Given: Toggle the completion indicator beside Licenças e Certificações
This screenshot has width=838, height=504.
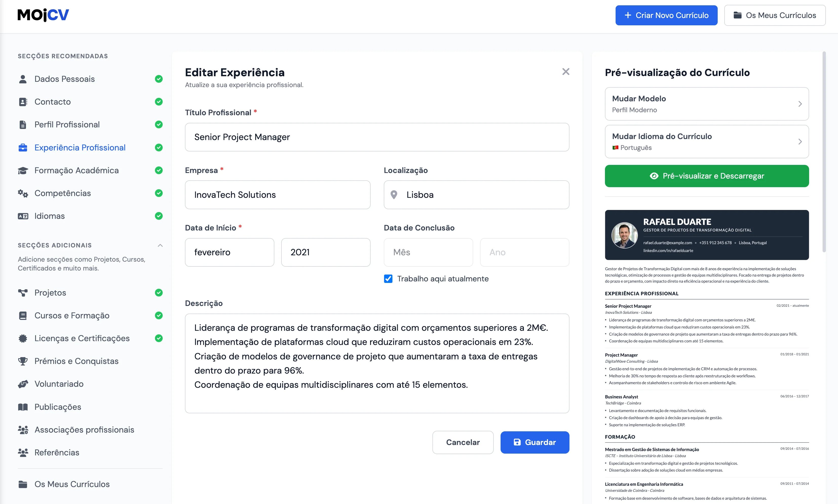Looking at the screenshot, I should click(x=159, y=338).
